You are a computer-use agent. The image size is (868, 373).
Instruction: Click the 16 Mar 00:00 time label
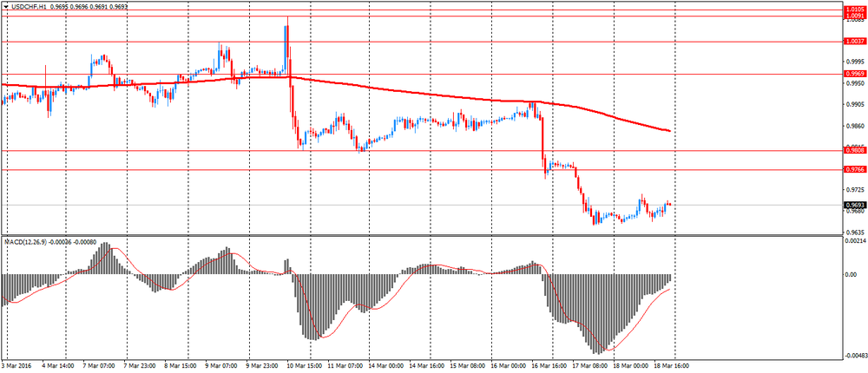tap(507, 366)
